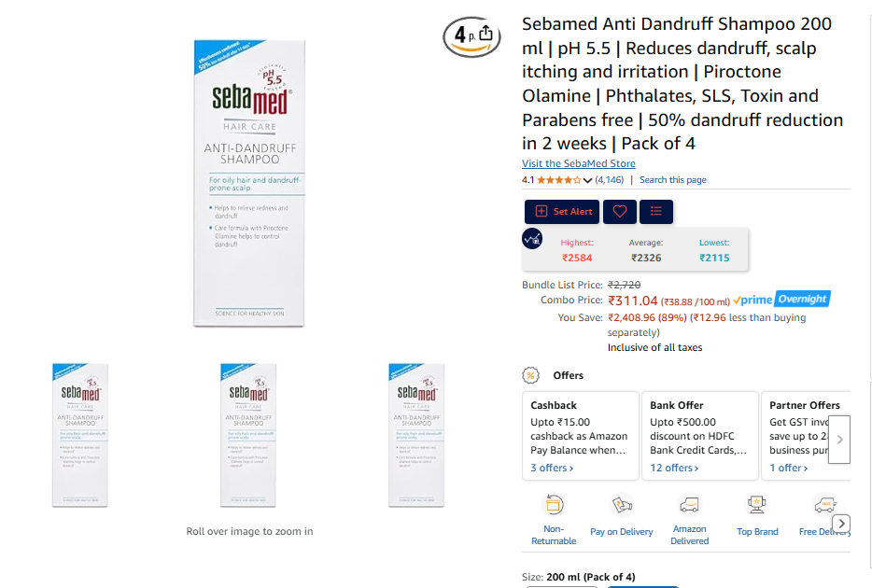Show more delivery features with right chevron

coord(841,524)
